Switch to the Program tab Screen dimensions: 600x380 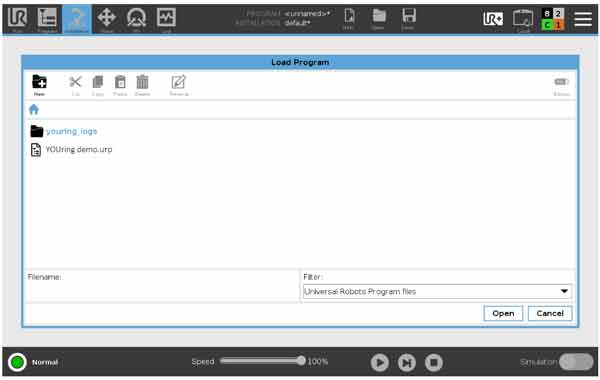pyautogui.click(x=47, y=19)
